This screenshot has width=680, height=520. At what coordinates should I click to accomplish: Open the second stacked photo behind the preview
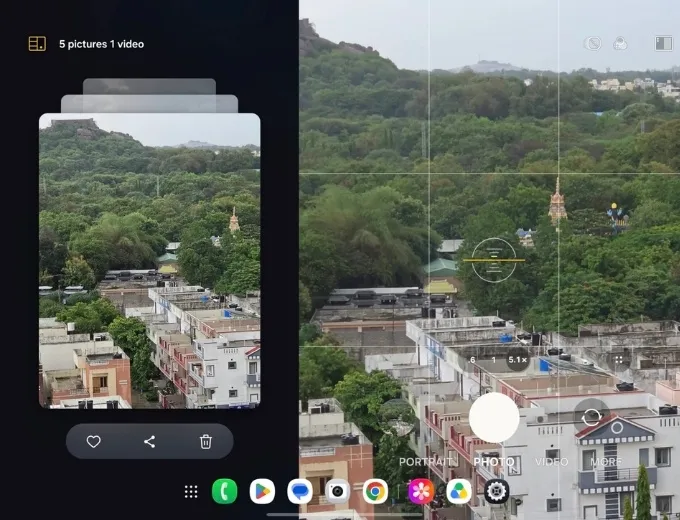(150, 104)
